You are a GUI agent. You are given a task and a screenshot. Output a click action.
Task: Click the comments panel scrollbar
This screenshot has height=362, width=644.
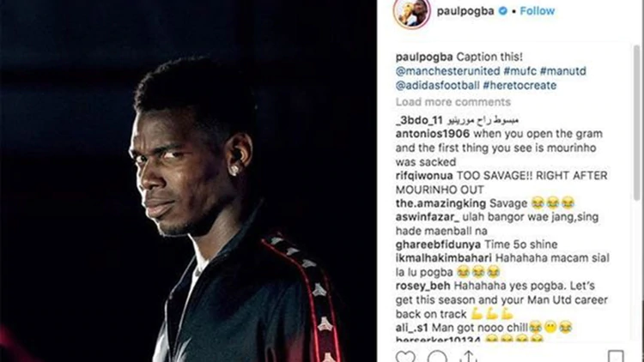click(636, 124)
